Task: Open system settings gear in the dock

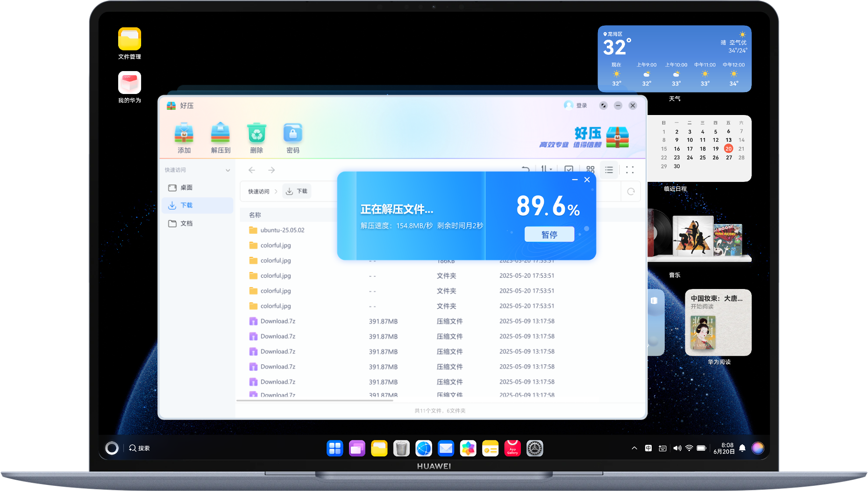Action: (535, 448)
